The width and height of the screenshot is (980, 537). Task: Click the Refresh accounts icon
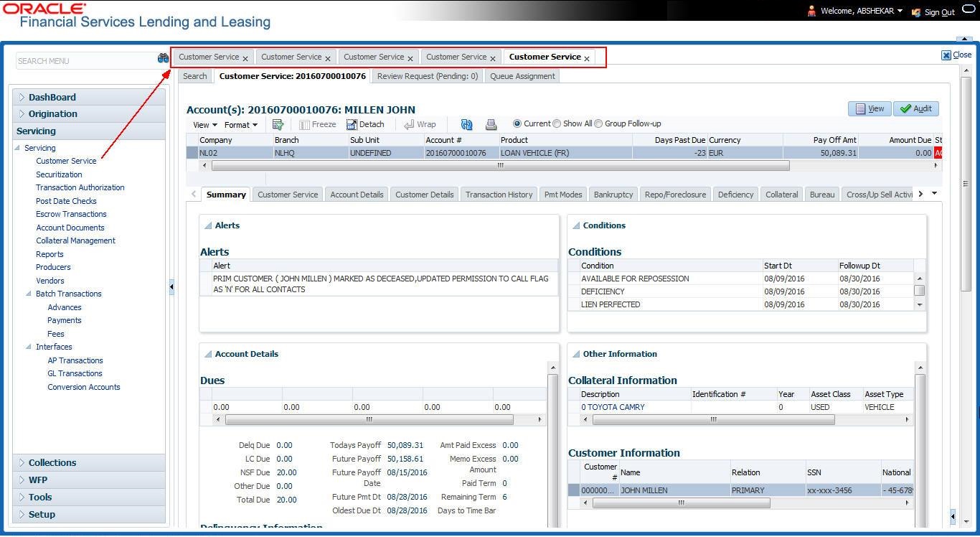pyautogui.click(x=466, y=124)
